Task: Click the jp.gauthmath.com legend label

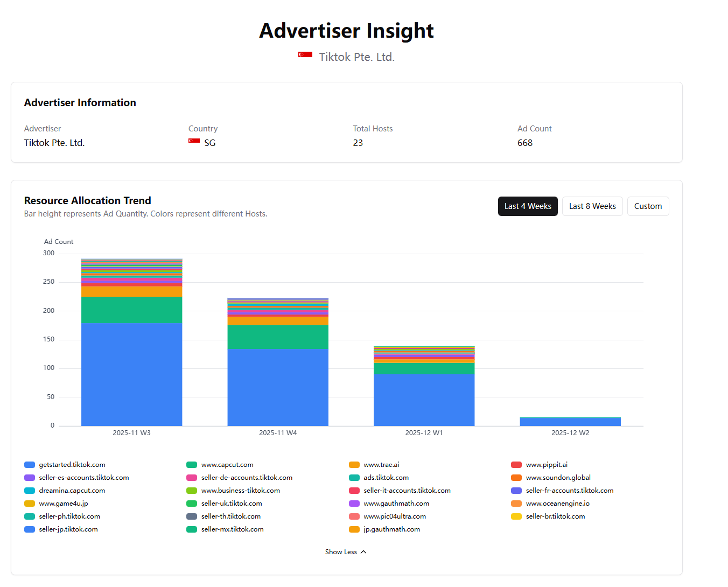Action: (392, 529)
